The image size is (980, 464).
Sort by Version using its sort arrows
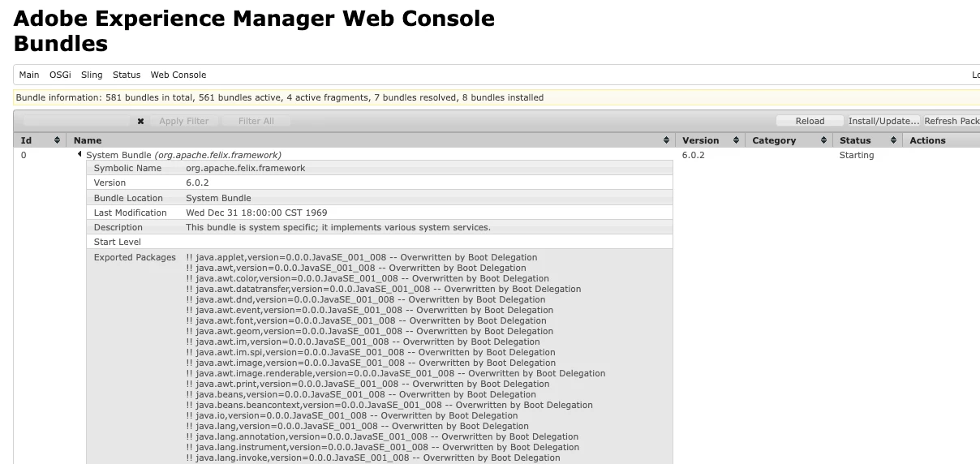tap(737, 140)
